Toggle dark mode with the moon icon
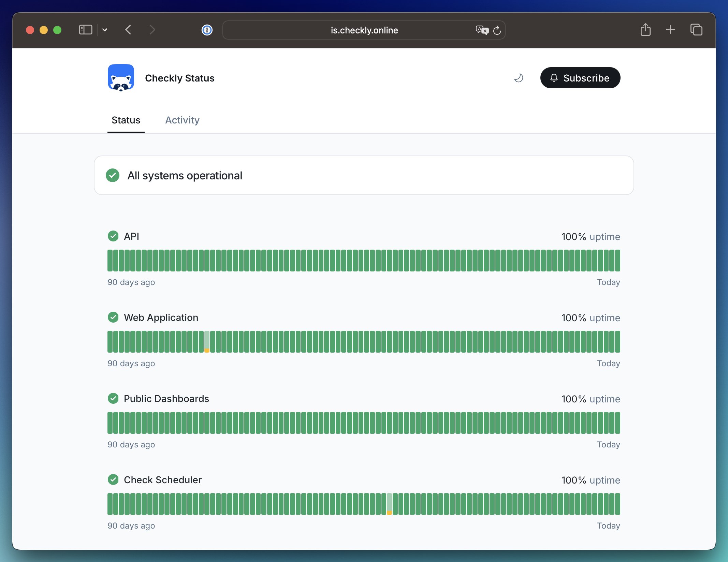 pyautogui.click(x=518, y=78)
